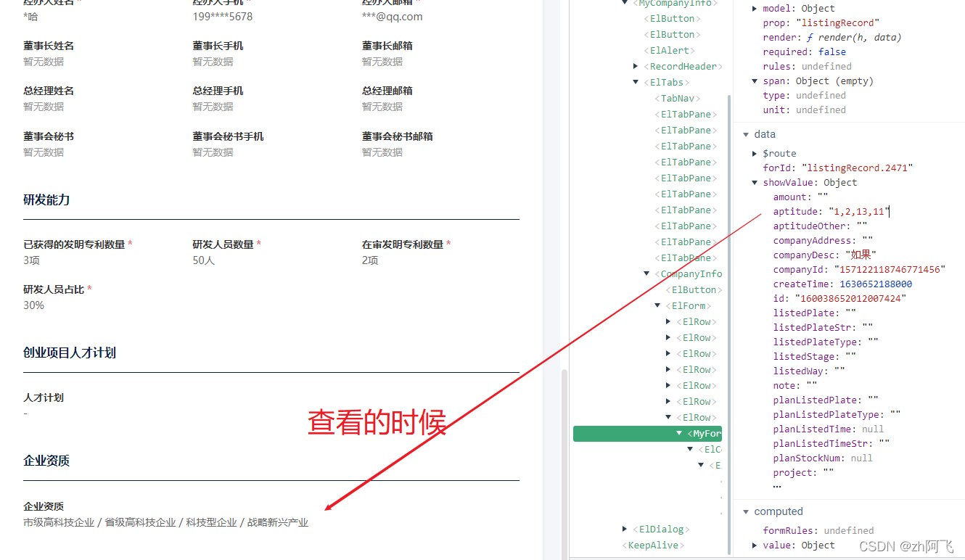Image resolution: width=965 pixels, height=560 pixels.
Task: Click the unit: undefined entry
Action: pyautogui.click(x=804, y=110)
